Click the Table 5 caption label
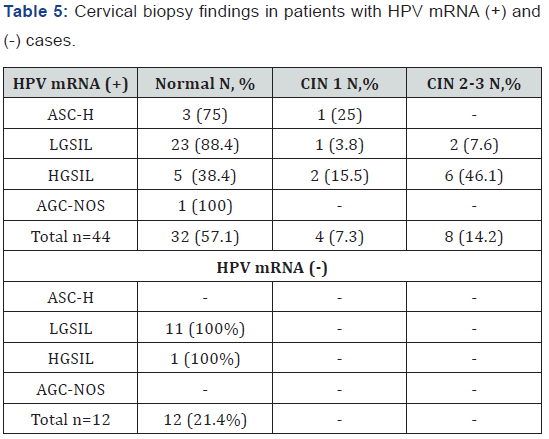 [36, 12]
